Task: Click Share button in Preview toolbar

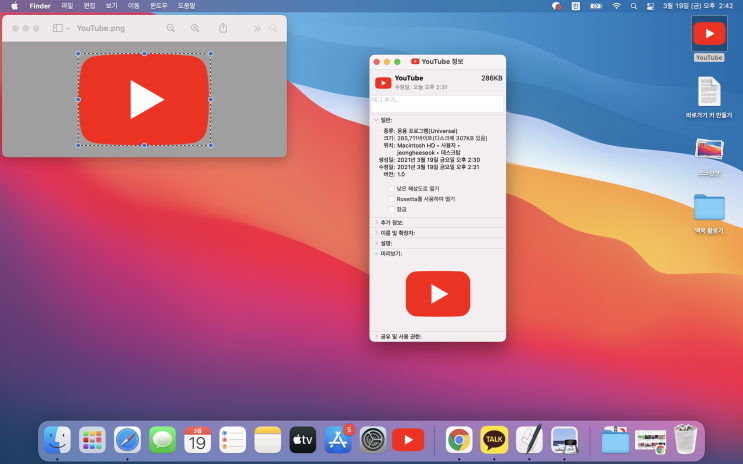Action: [x=223, y=28]
